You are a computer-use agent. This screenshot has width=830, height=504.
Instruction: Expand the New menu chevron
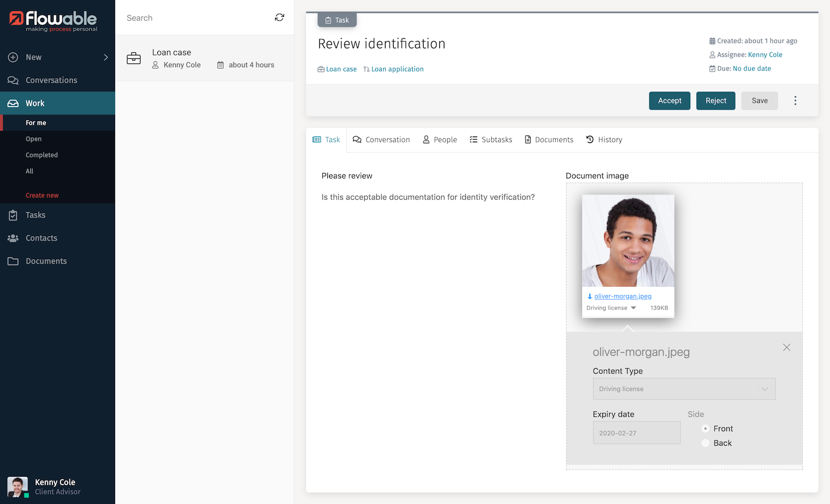tap(105, 57)
